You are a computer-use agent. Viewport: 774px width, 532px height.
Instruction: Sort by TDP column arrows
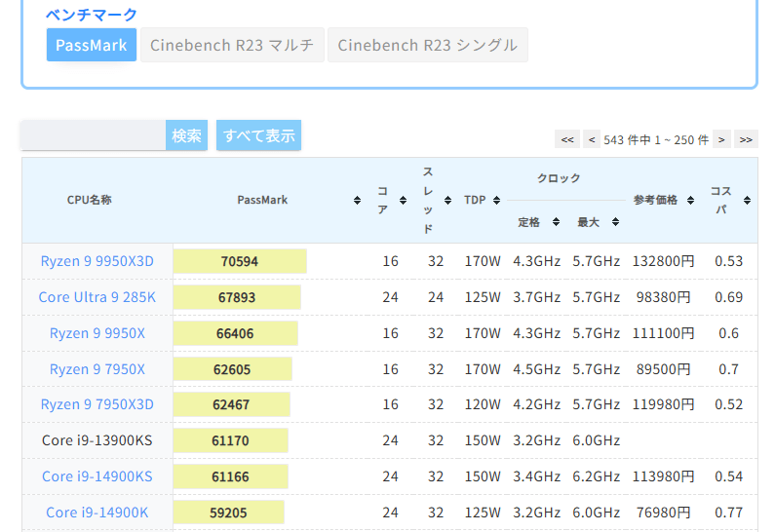pyautogui.click(x=496, y=200)
